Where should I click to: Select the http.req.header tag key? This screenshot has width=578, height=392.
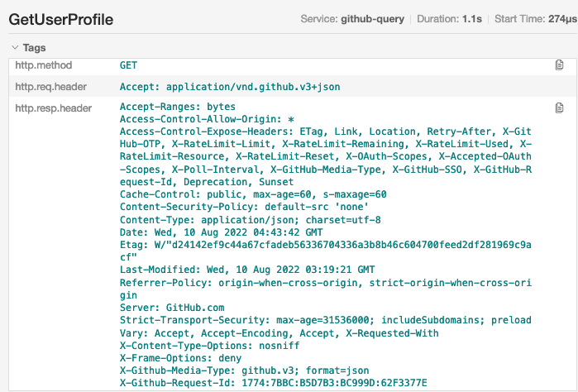coord(50,86)
